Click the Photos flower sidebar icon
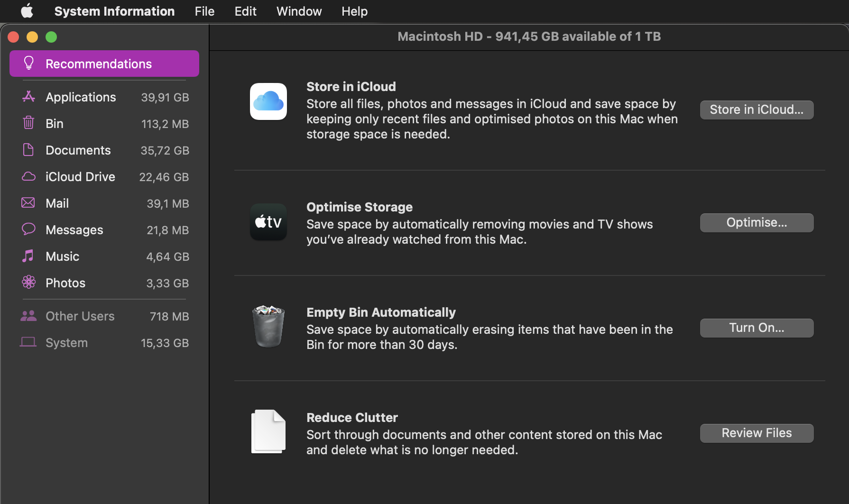The height and width of the screenshot is (504, 849). pos(28,283)
